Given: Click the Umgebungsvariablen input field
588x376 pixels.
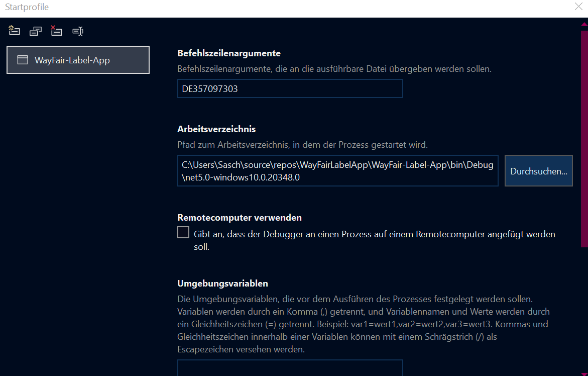Looking at the screenshot, I should point(290,368).
